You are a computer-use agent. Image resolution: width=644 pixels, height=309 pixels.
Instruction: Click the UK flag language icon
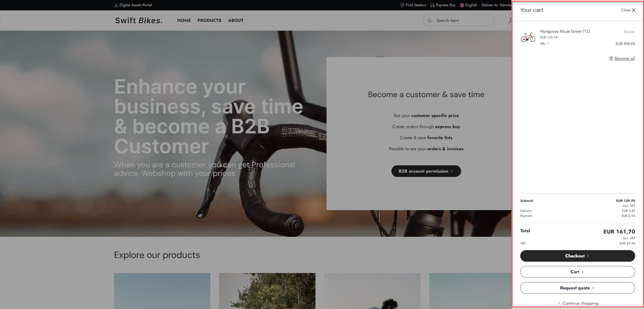pos(462,5)
